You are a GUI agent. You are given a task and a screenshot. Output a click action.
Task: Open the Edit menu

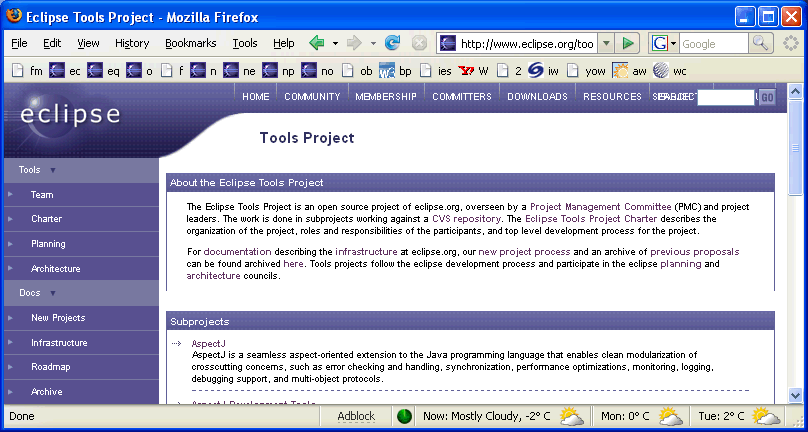tap(52, 43)
